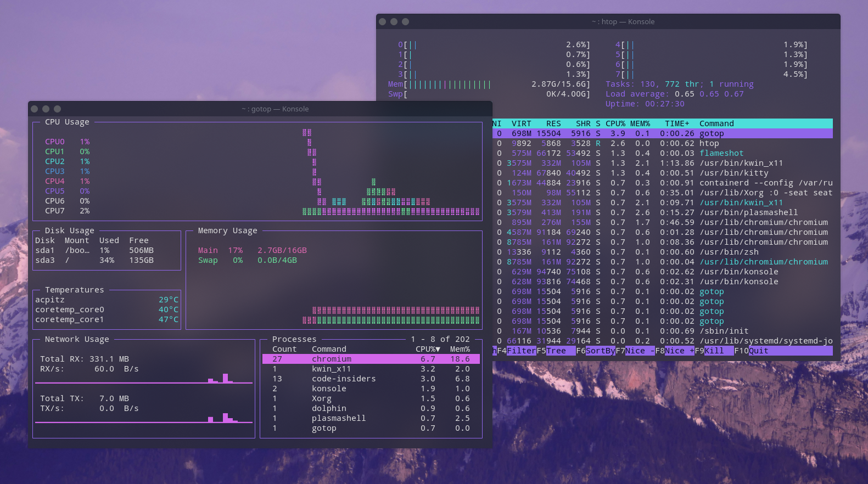Screen dimensions: 868x484
Task: Click the Total TX value in Network Usage
Action: pyautogui.click(x=114, y=398)
